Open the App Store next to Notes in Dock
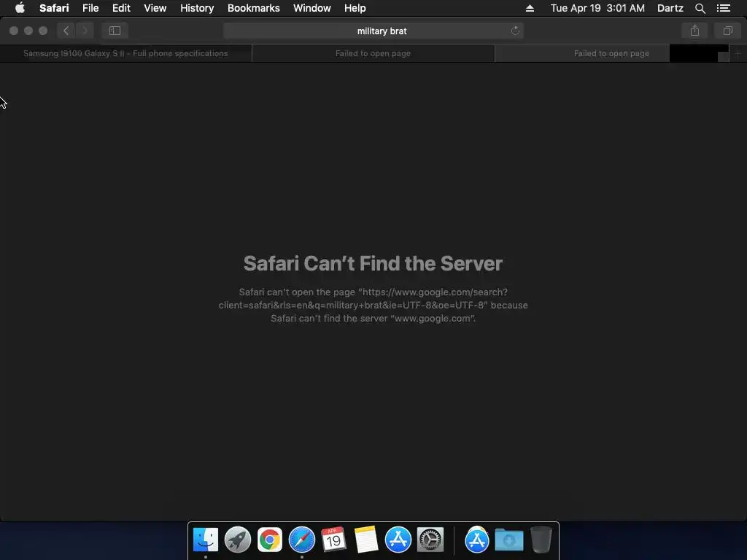The height and width of the screenshot is (560, 747). [x=398, y=540]
